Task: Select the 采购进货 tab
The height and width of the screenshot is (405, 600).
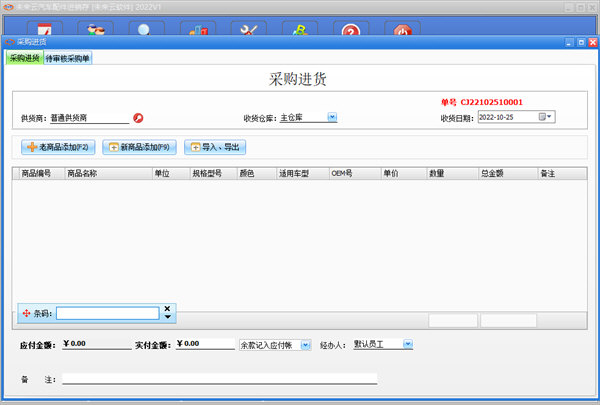Action: pyautogui.click(x=25, y=59)
